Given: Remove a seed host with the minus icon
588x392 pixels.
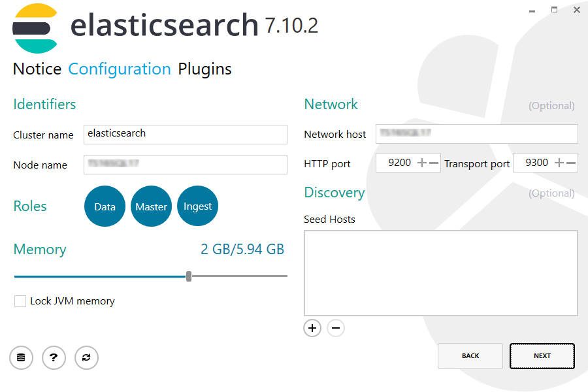Looking at the screenshot, I should click(336, 328).
